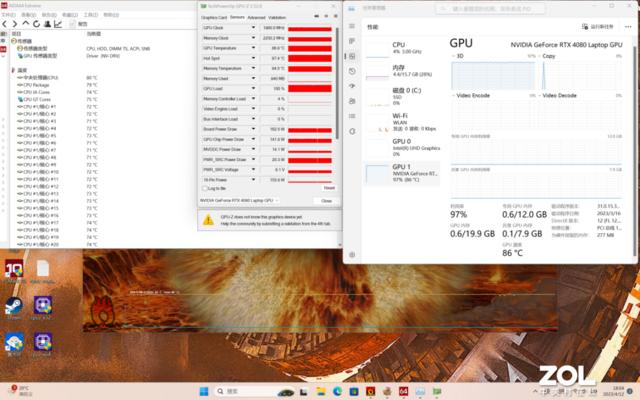
Task: Click Windows Start button on taskbar
Action: click(x=204, y=391)
